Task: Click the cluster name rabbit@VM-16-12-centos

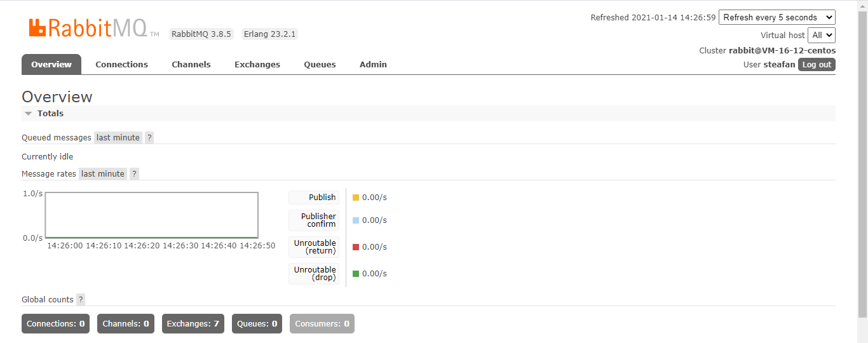Action: [782, 51]
